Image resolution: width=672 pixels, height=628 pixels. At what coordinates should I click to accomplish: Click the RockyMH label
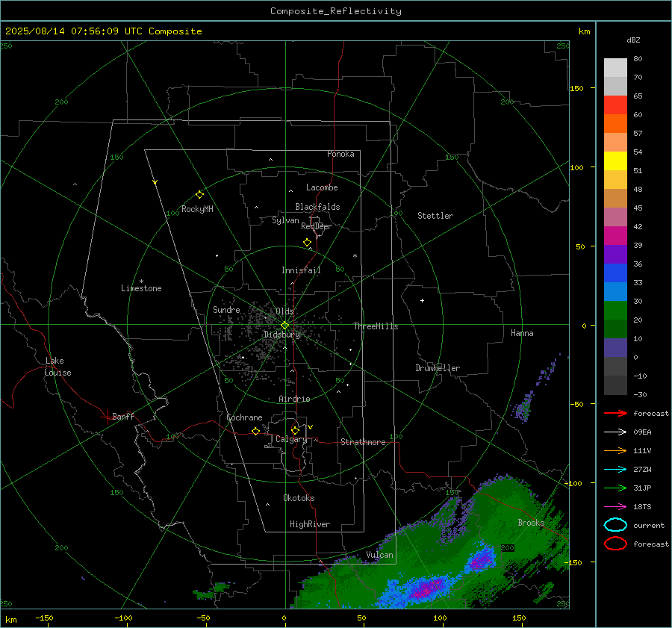[x=197, y=209]
